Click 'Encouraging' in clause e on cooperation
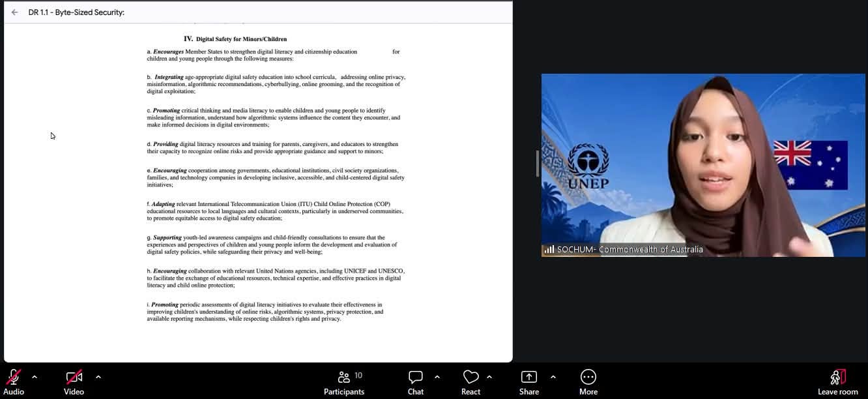 [169, 170]
